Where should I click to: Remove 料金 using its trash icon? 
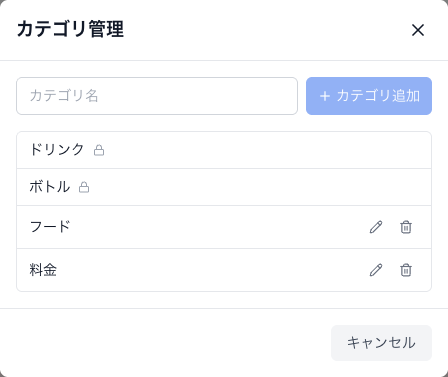[406, 270]
